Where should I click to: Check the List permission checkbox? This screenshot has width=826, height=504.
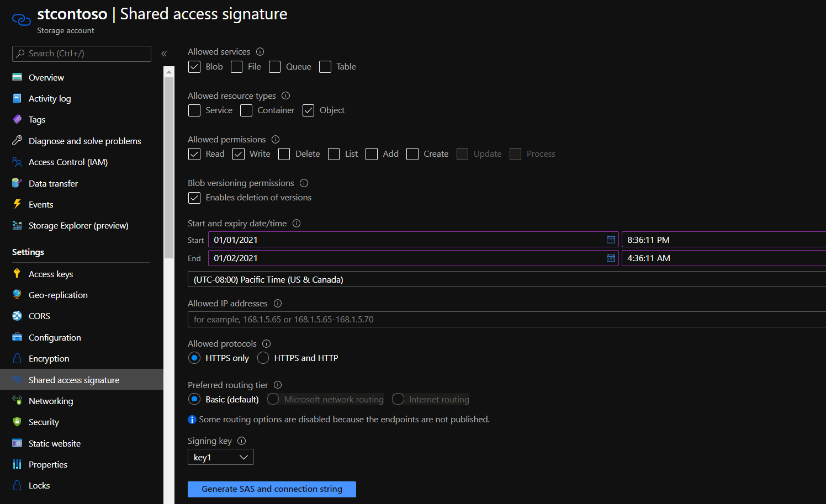tap(333, 154)
